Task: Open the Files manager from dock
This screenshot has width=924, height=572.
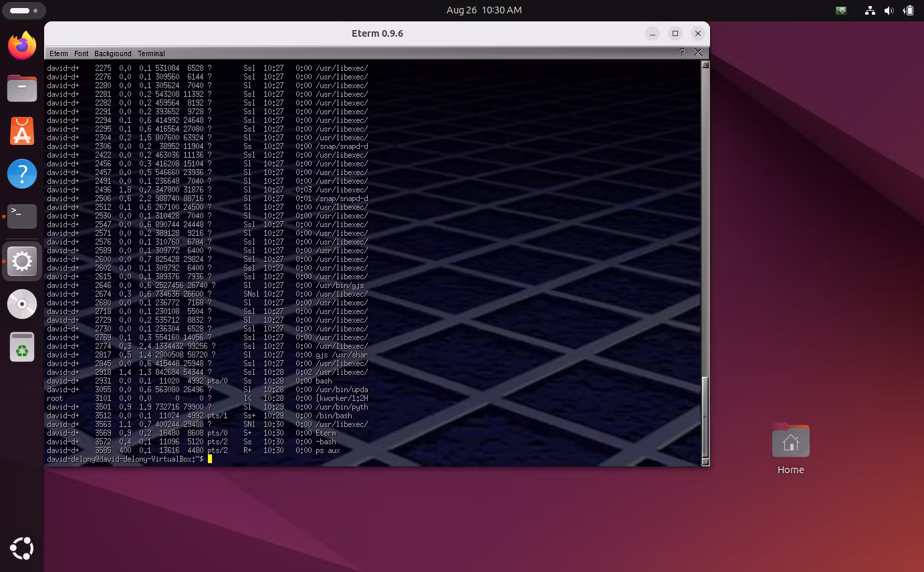Action: pyautogui.click(x=22, y=88)
